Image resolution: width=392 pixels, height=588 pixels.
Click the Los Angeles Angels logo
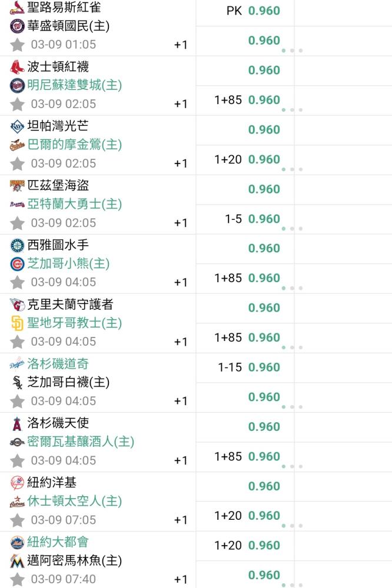17,423
